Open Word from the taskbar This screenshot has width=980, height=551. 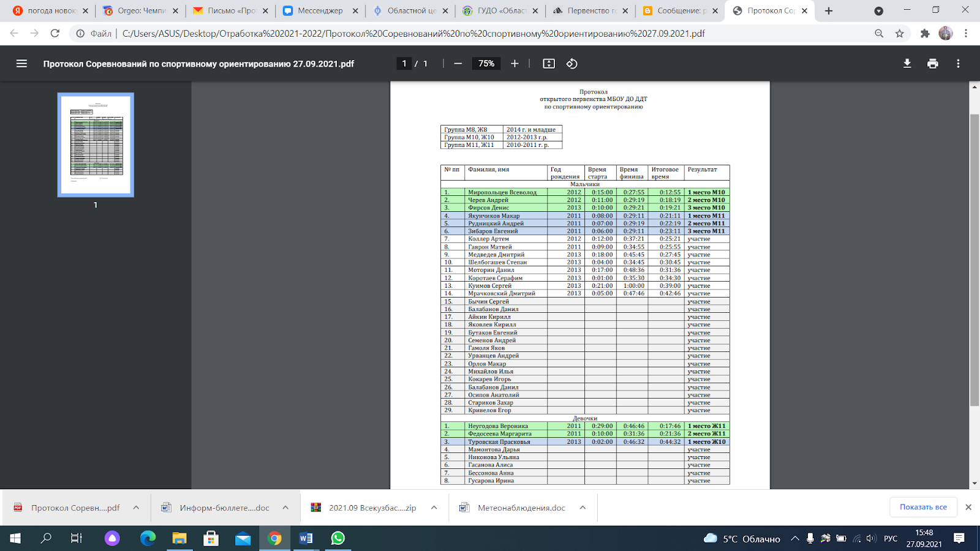pyautogui.click(x=306, y=539)
